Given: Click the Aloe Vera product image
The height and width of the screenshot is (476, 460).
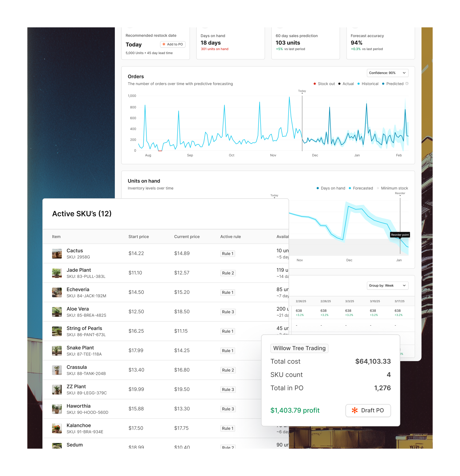Looking at the screenshot, I should pos(57,312).
